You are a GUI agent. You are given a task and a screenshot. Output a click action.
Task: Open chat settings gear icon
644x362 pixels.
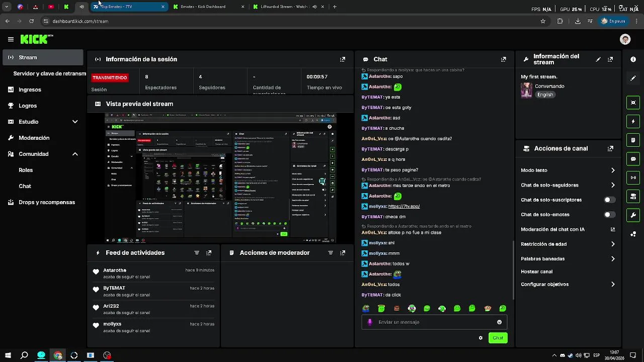click(x=480, y=338)
